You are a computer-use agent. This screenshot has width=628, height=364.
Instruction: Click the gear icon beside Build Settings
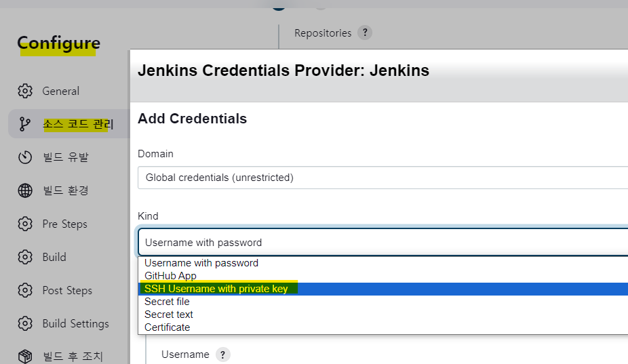point(25,323)
